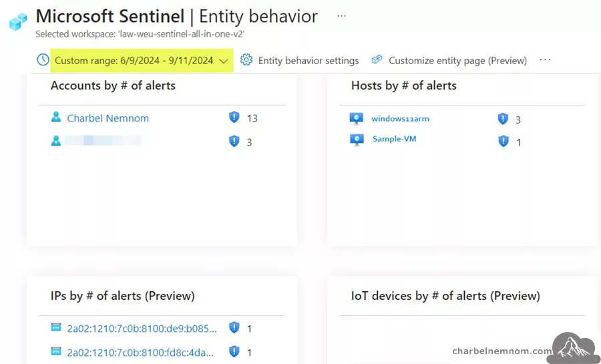Click the shield icon on the fd8c:4da IP row
The width and height of the screenshot is (601, 364).
(234, 351)
